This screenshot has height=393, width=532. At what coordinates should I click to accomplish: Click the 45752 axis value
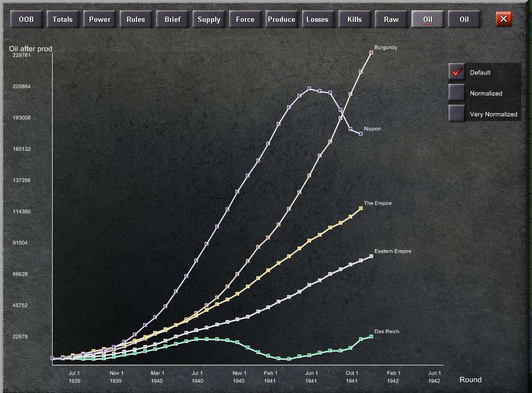pyautogui.click(x=20, y=305)
